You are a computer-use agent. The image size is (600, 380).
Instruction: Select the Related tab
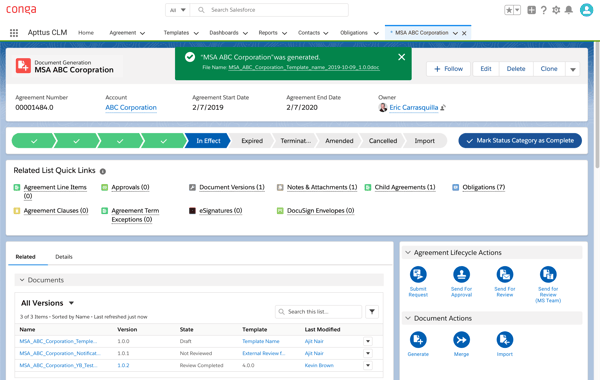click(26, 257)
